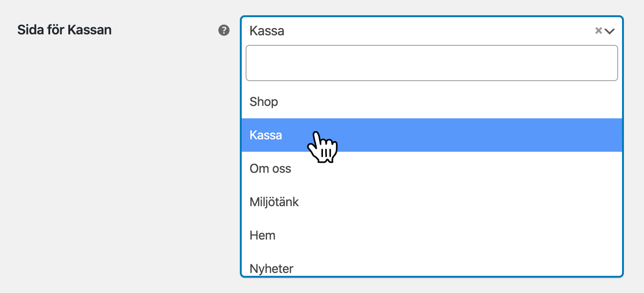The height and width of the screenshot is (293, 644).
Task: Choose the highlighted Kassa option
Action: (266, 135)
